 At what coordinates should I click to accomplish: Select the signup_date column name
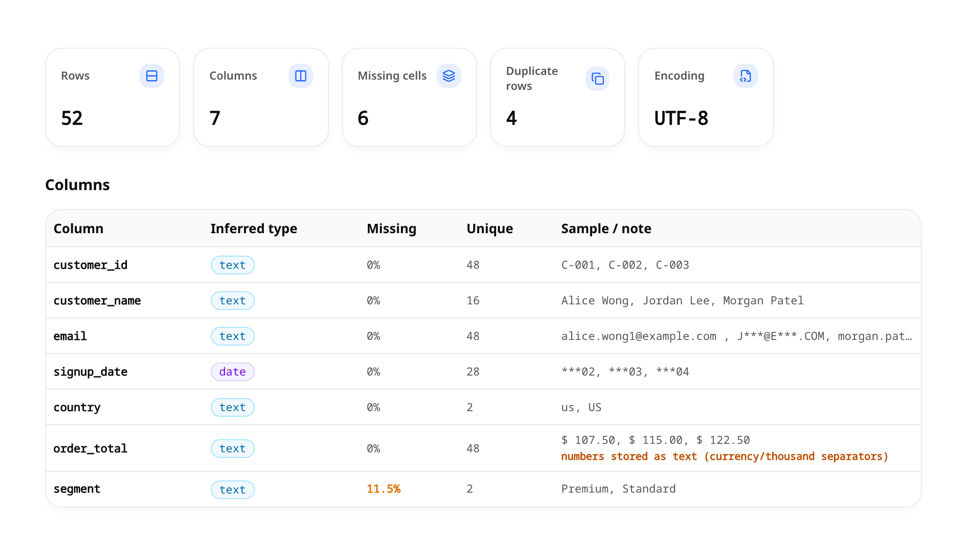90,372
